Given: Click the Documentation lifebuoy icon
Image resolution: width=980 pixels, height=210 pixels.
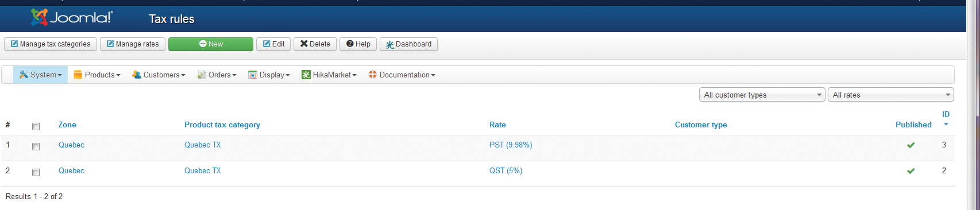Looking at the screenshot, I should click(x=373, y=75).
